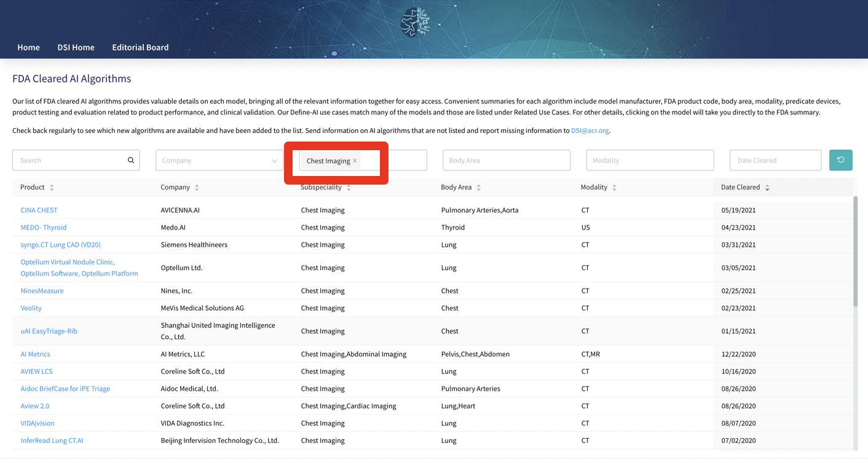Go to Home in navigation
Screen dimensions: 868x464
[28, 47]
